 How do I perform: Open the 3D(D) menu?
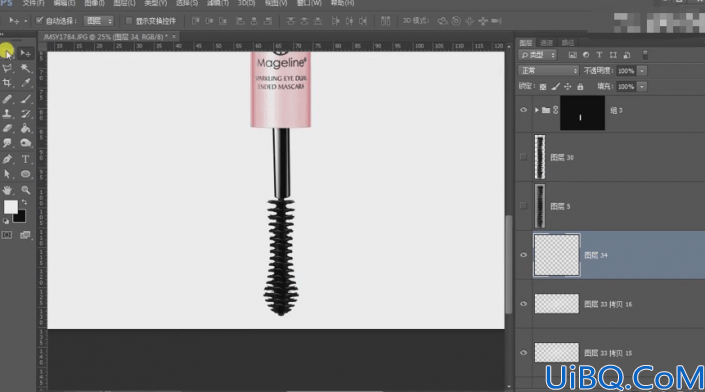pos(246,3)
